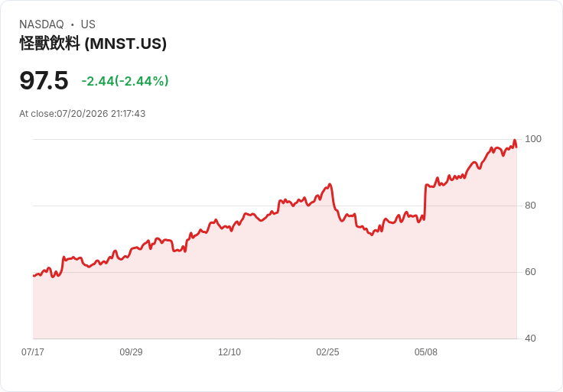This screenshot has width=563, height=392.
Task: Click the 100 price axis label
Action: click(x=533, y=139)
